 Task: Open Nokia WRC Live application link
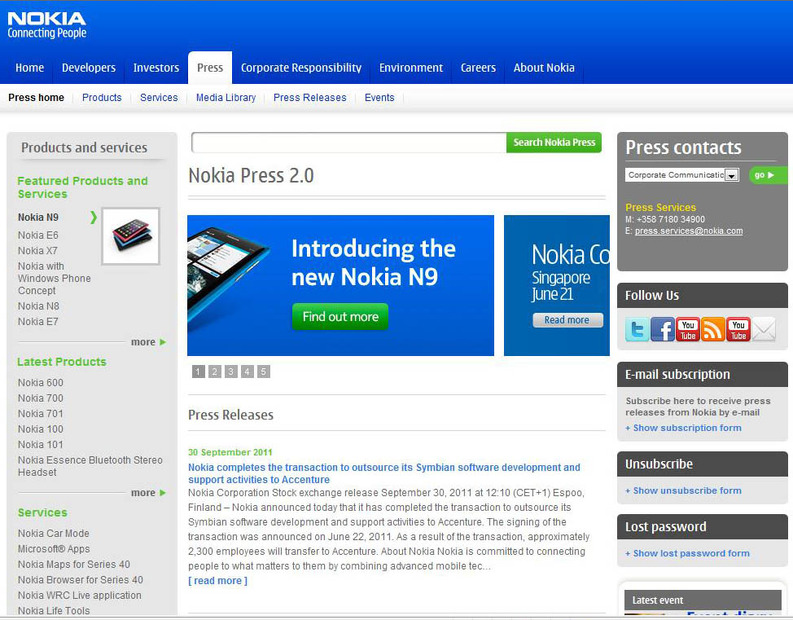coord(79,595)
